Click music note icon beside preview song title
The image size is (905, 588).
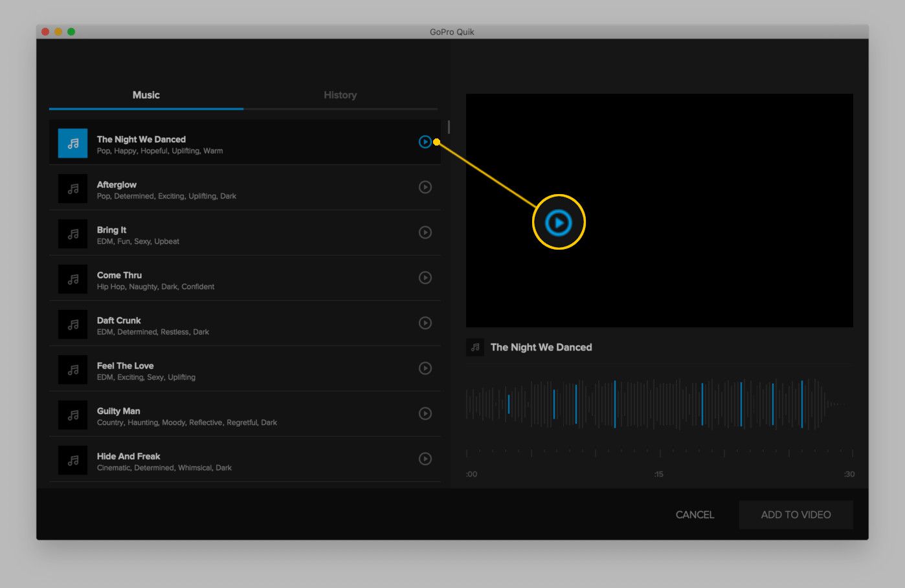point(475,347)
